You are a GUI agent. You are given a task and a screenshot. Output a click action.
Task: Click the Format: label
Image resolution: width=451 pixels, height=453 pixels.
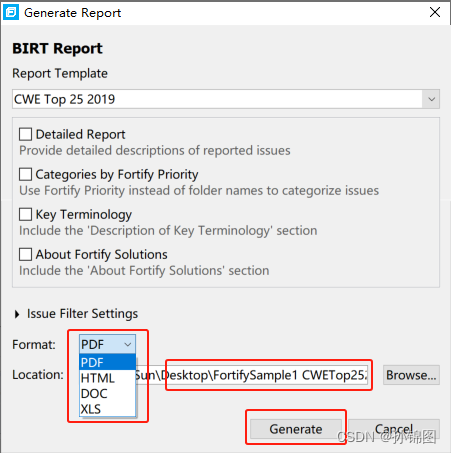(x=34, y=344)
